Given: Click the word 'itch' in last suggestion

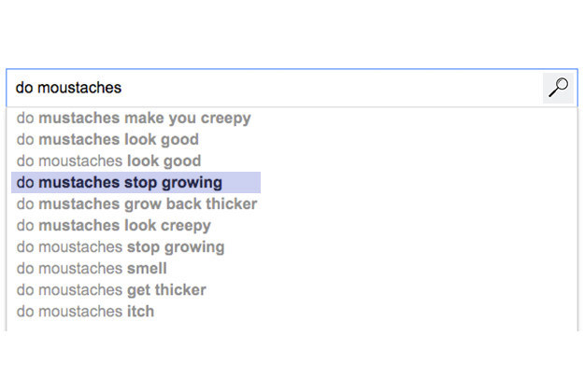Looking at the screenshot, I should 140,312.
